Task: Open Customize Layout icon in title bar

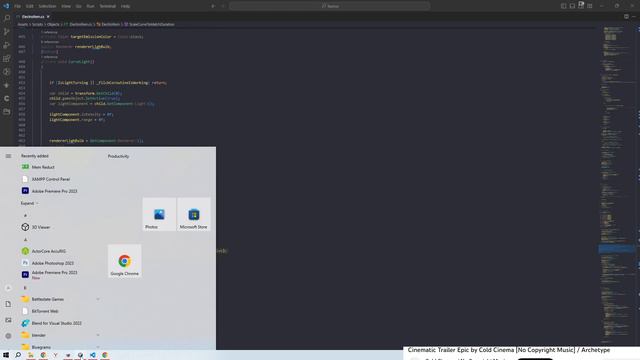Action: 590,6
